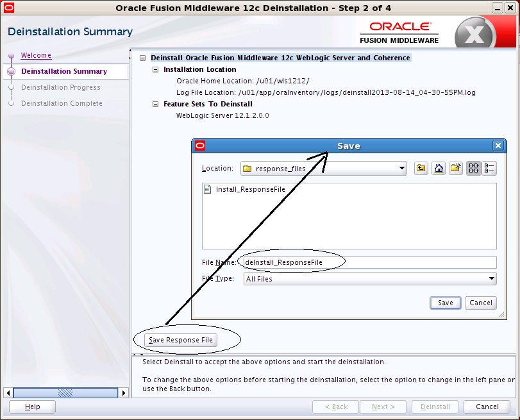Collapse the Installation Location node

click(155, 69)
